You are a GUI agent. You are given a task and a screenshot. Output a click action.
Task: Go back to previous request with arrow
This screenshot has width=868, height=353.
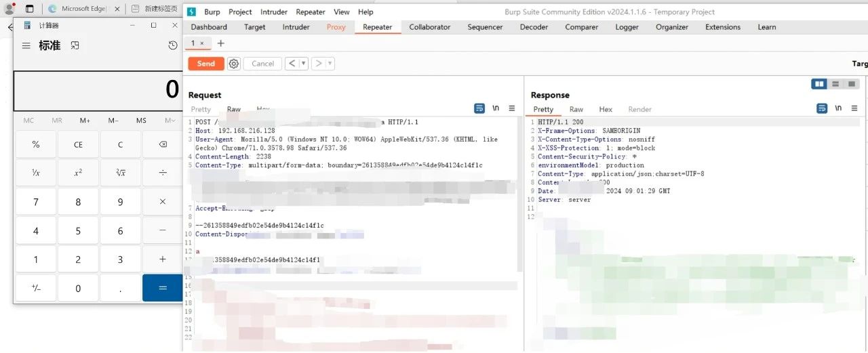coord(291,64)
